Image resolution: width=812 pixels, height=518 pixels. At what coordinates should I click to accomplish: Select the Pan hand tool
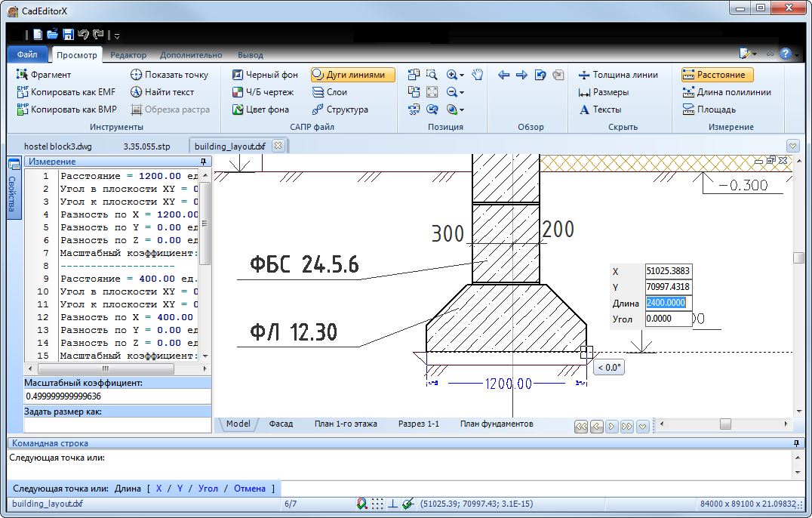478,74
